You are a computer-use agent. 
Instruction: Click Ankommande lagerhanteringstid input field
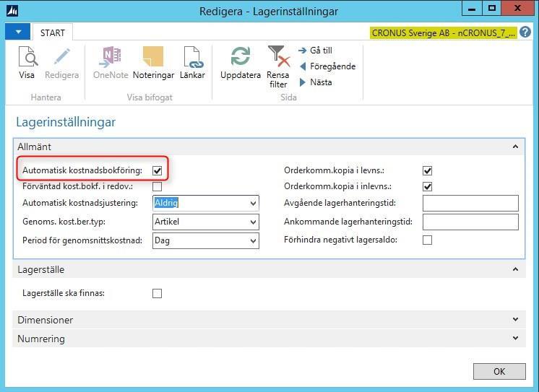point(470,222)
